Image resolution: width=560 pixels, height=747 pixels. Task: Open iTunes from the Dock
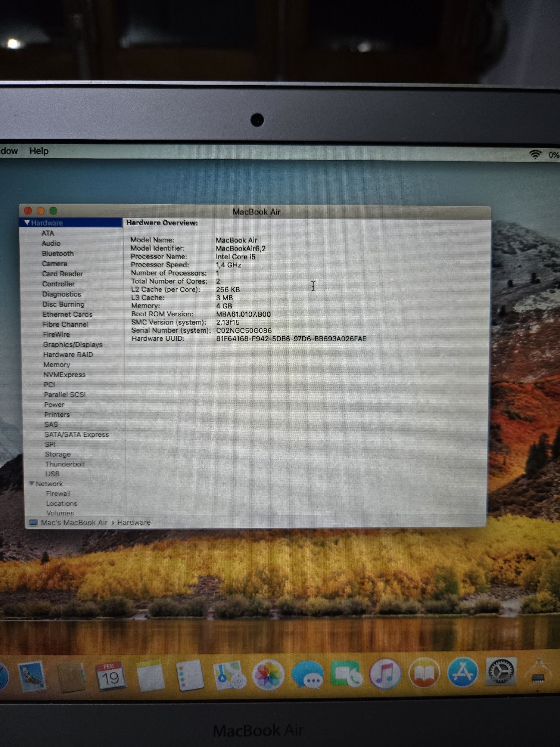click(x=385, y=673)
